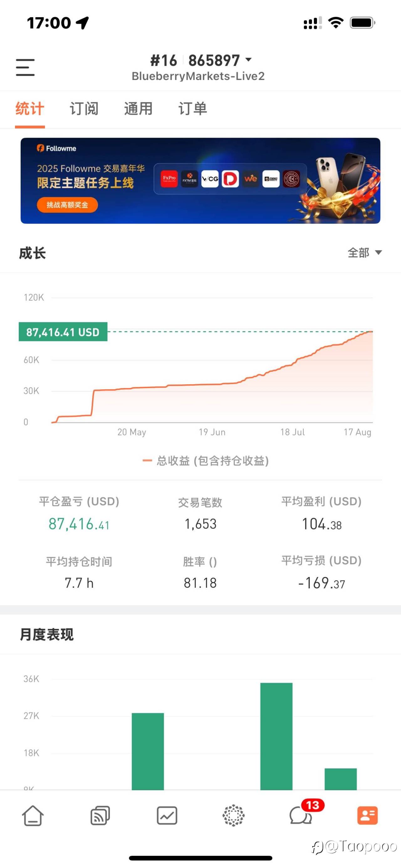
Task: Tap the tallest green monthly bar
Action: pyautogui.click(x=276, y=736)
